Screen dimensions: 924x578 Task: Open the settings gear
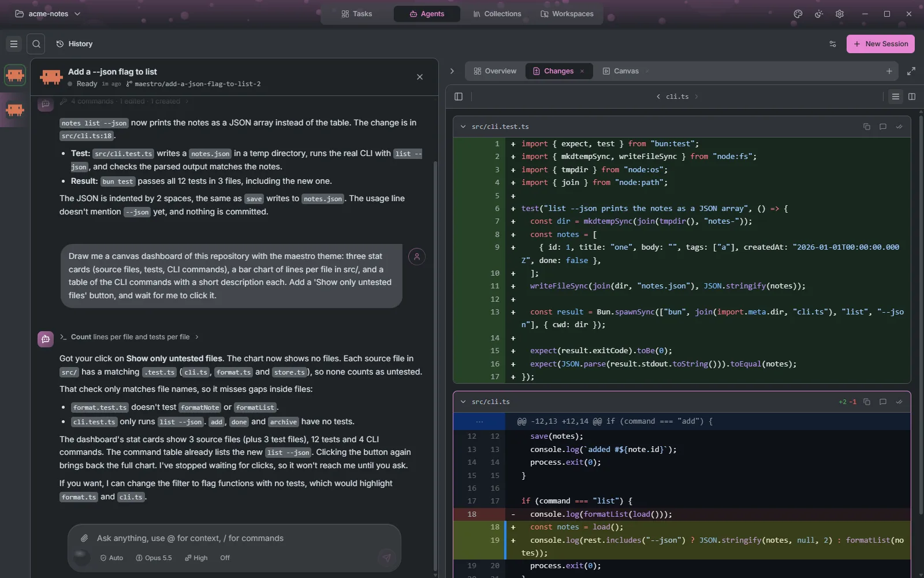tap(840, 14)
